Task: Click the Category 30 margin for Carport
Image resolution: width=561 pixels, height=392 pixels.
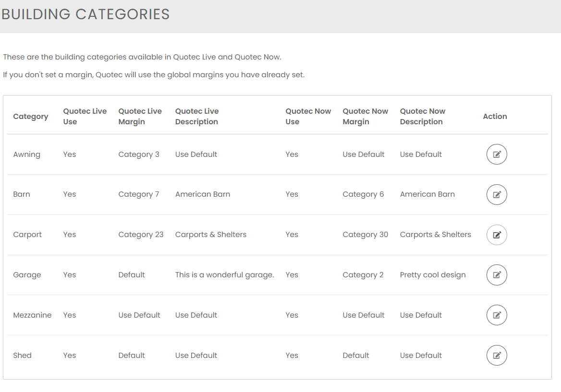Action: [x=365, y=235]
